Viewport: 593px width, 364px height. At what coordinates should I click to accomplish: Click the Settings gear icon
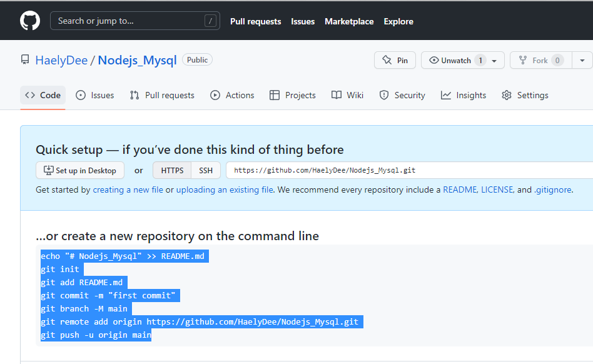pos(507,95)
